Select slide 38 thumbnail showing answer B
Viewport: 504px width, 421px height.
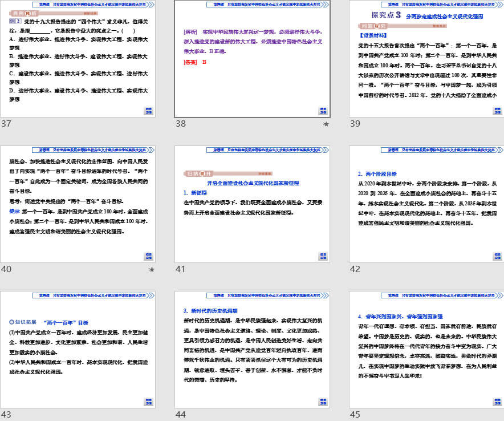tap(253, 59)
